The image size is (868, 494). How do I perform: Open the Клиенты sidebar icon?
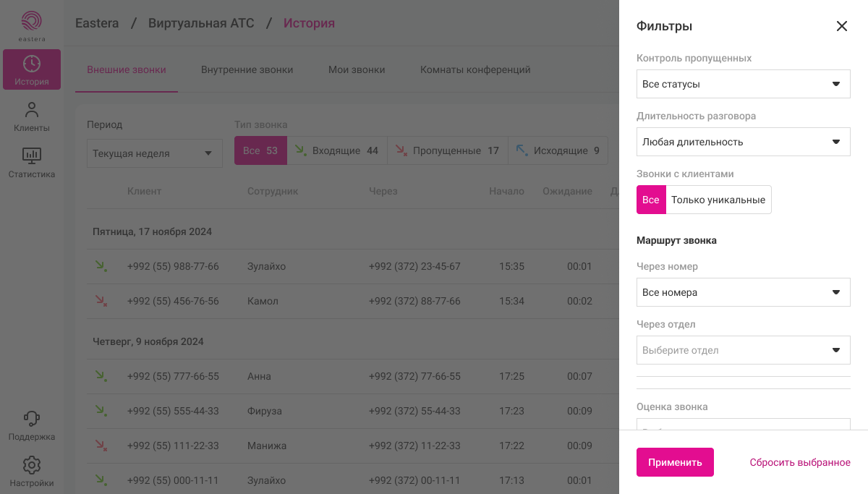32,117
